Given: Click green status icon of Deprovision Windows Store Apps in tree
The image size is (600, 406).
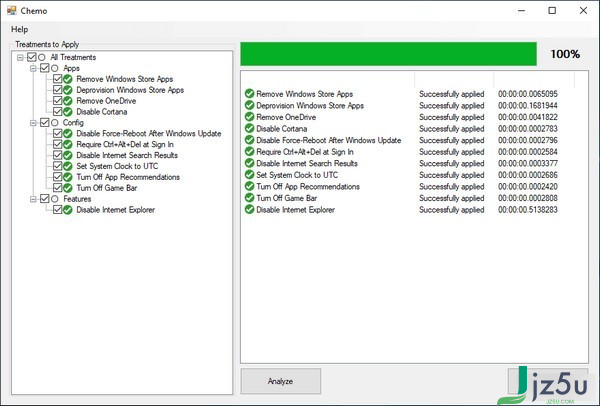Looking at the screenshot, I should point(68,90).
